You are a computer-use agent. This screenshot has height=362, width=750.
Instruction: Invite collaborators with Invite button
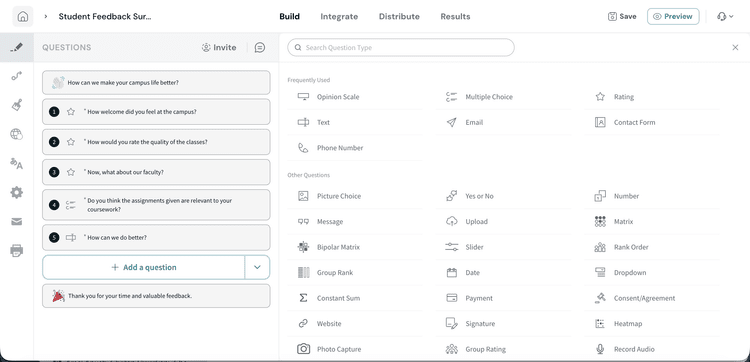pyautogui.click(x=219, y=47)
